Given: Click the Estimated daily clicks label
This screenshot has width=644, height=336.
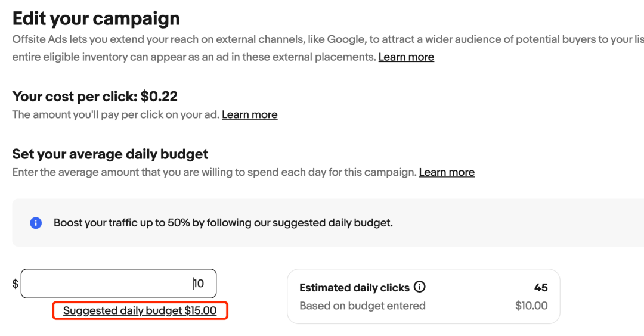Looking at the screenshot, I should coord(354,288).
